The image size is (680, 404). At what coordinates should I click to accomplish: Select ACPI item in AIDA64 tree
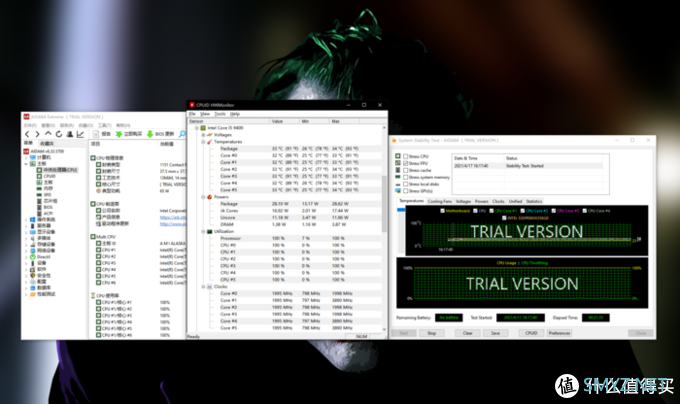click(x=48, y=213)
